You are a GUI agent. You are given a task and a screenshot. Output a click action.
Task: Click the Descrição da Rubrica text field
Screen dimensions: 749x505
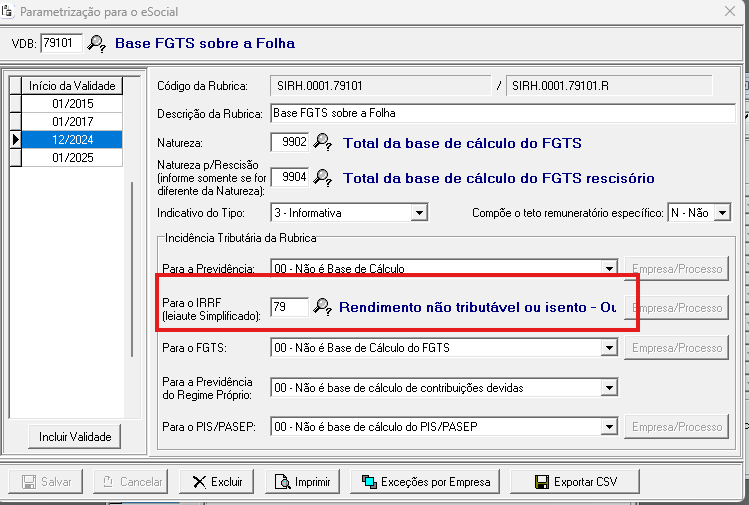502,114
